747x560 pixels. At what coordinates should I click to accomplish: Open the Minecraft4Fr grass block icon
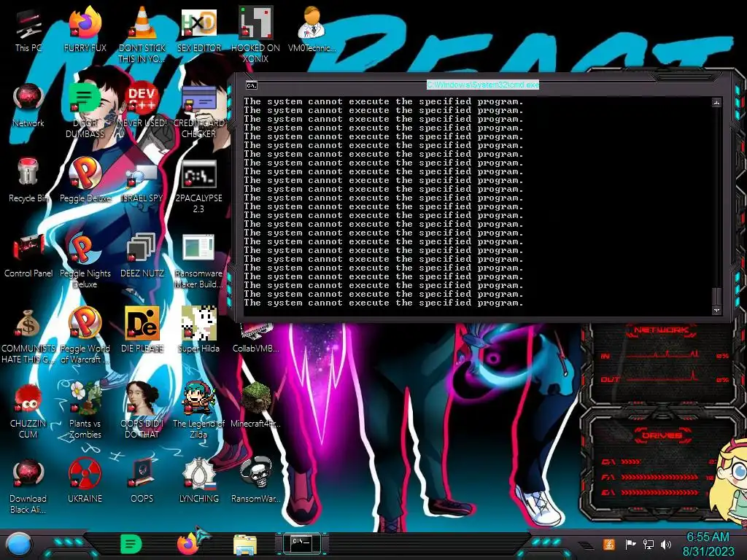(255, 405)
